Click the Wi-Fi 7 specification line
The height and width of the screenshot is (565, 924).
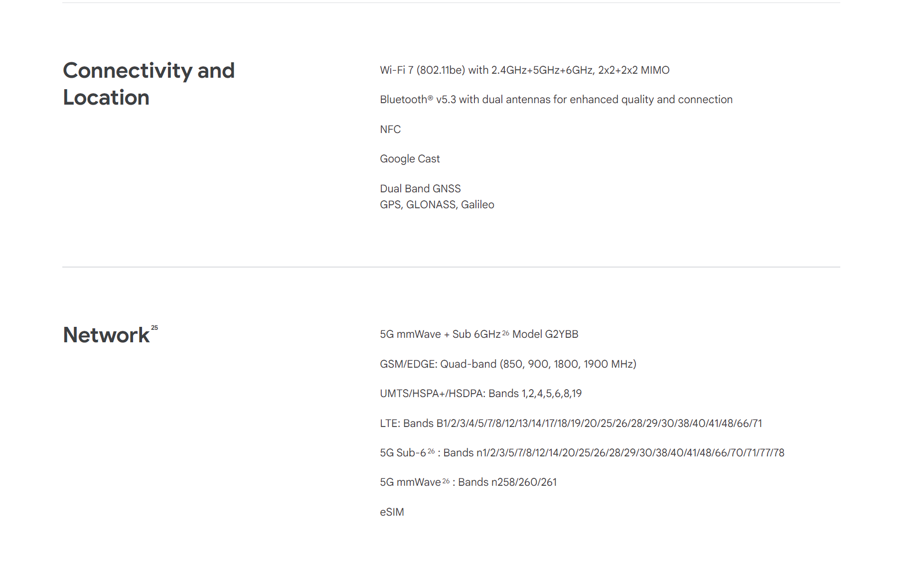click(525, 70)
